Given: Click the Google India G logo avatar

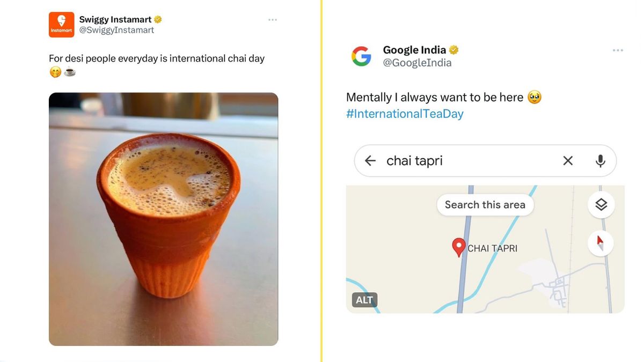Looking at the screenshot, I should click(362, 56).
